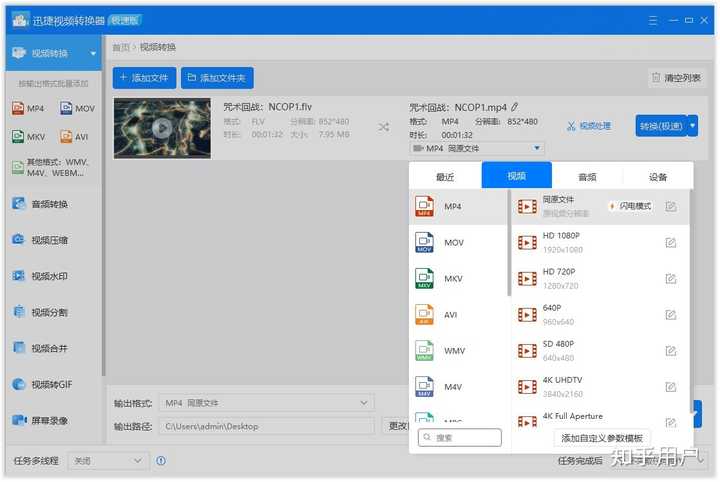Viewport: 720px width, 482px height.
Task: Play the NCOP1.flv video thumbnail
Action: (162, 128)
